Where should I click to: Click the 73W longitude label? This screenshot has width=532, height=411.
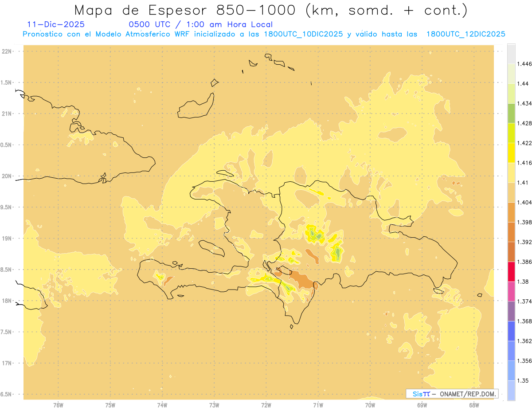(214, 405)
